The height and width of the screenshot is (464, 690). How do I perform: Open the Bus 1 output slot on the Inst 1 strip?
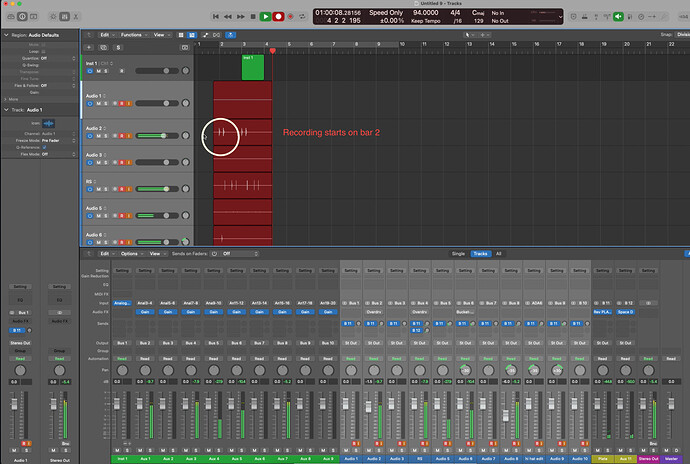[x=122, y=342]
